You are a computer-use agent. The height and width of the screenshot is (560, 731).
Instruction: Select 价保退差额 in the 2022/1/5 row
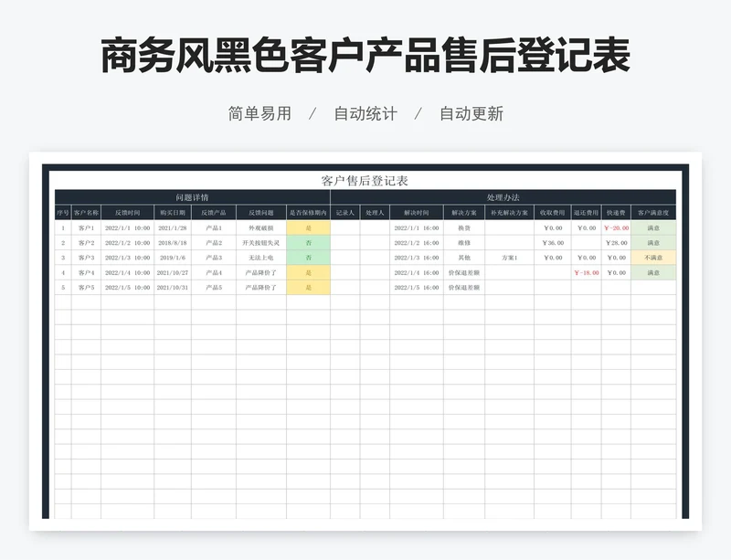point(464,288)
